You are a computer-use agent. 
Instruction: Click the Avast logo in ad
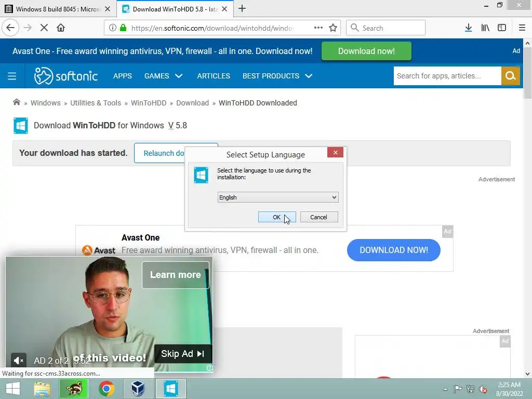coord(99,250)
